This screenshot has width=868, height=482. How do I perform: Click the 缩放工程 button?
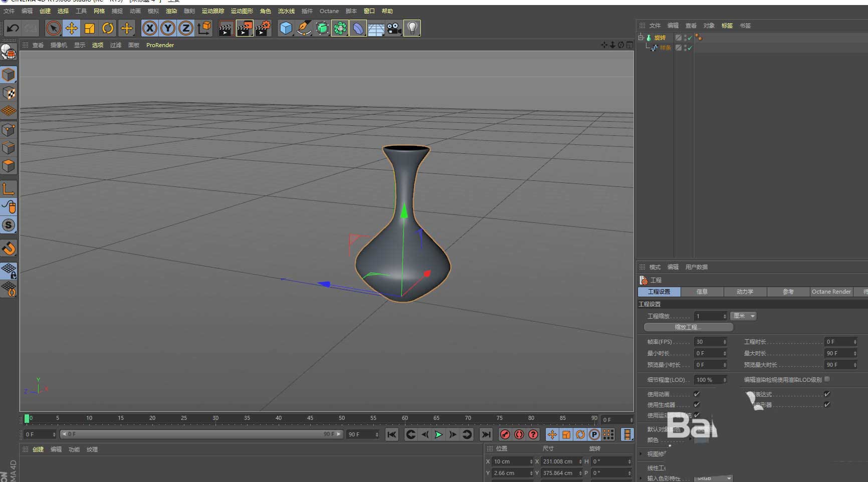[x=688, y=327]
